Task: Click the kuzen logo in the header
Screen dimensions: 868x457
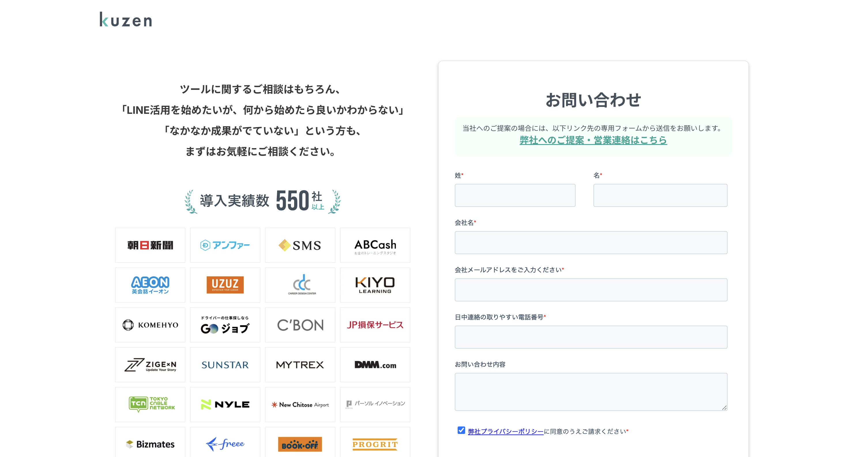Action: pos(126,20)
